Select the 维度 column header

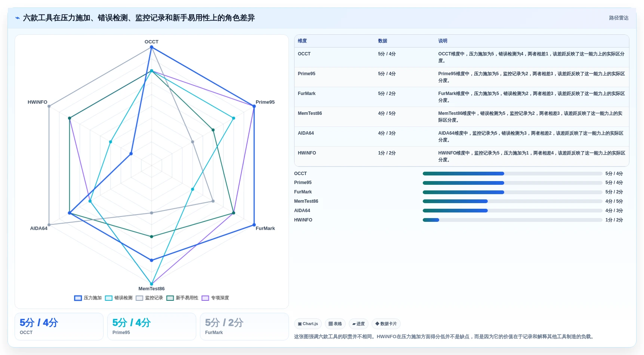click(x=302, y=41)
